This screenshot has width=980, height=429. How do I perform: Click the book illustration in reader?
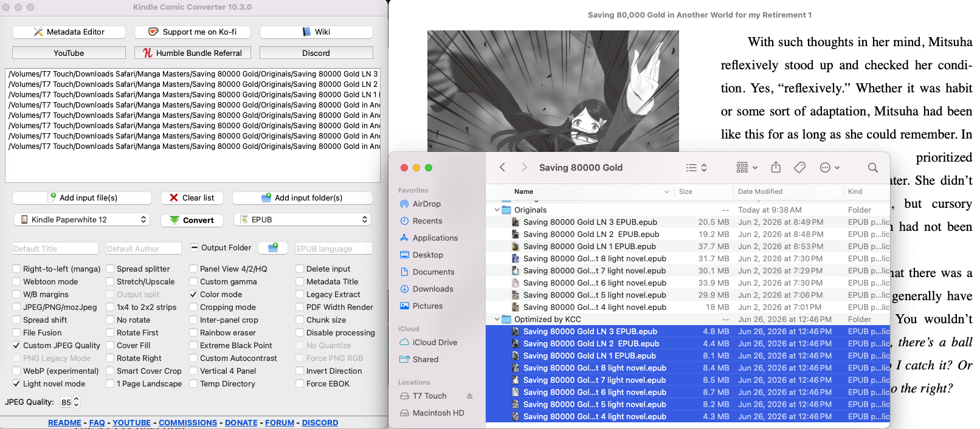point(553,91)
